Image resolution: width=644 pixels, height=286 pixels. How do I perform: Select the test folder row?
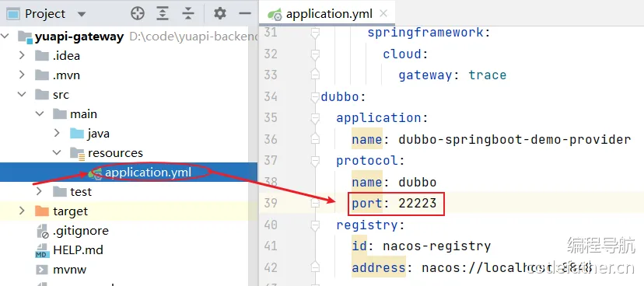(129, 192)
